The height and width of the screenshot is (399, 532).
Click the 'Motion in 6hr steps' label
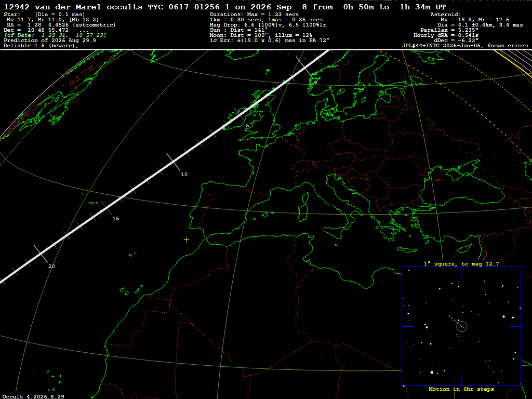click(461, 389)
